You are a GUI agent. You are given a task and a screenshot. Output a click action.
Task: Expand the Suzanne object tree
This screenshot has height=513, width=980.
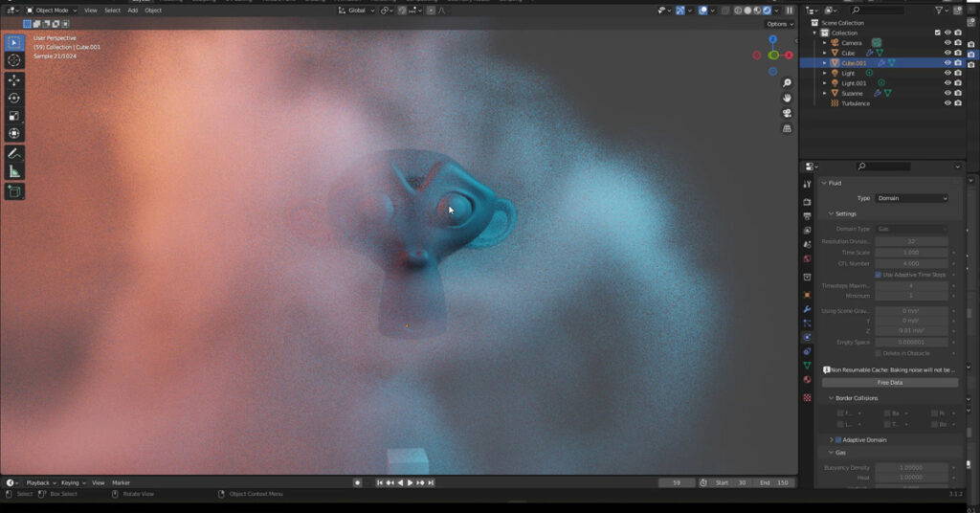tap(824, 93)
